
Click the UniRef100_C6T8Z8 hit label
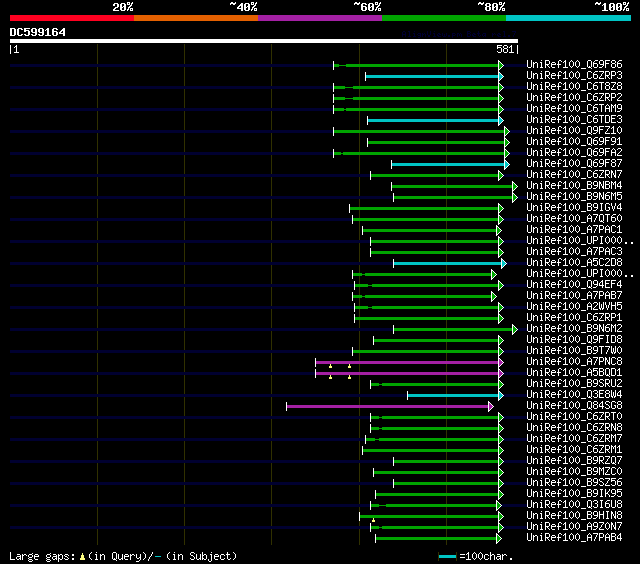(x=574, y=87)
